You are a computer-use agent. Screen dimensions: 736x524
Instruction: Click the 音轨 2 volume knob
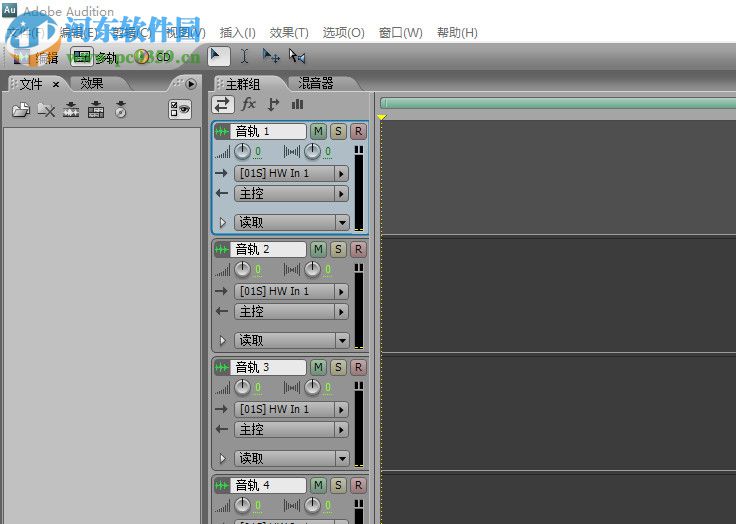click(242, 270)
